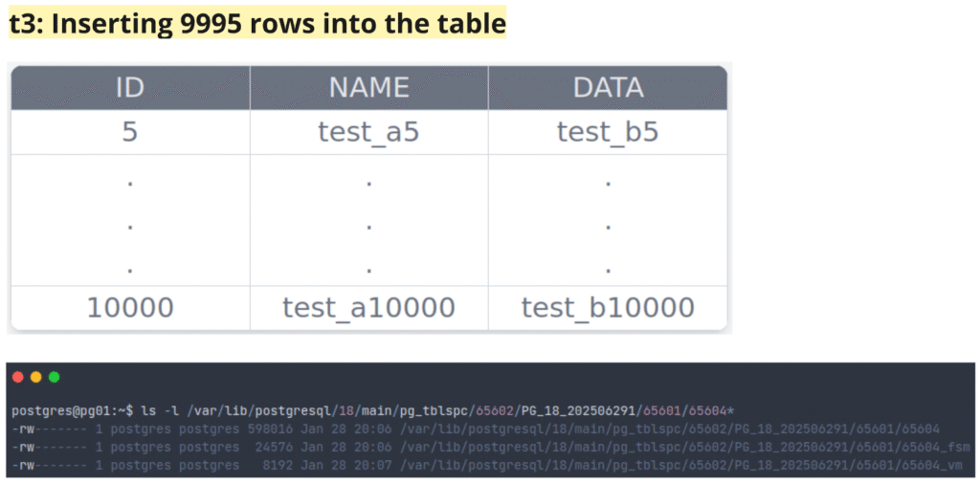Click the test_a5 name cell
The width and height of the screenshot is (980, 484).
[x=369, y=132]
